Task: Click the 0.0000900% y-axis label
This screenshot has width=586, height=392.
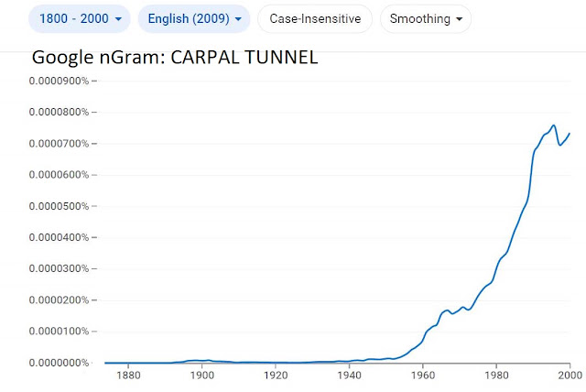Action: tap(59, 81)
